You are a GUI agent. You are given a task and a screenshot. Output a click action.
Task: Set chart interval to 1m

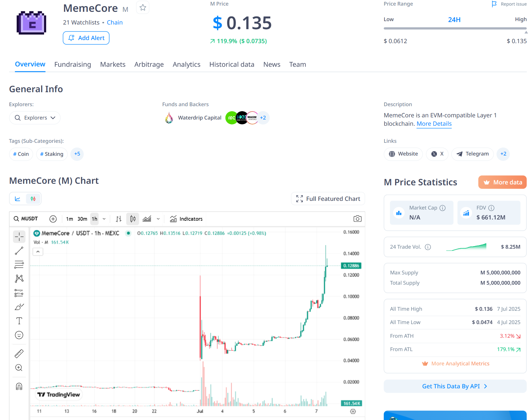[70, 219]
